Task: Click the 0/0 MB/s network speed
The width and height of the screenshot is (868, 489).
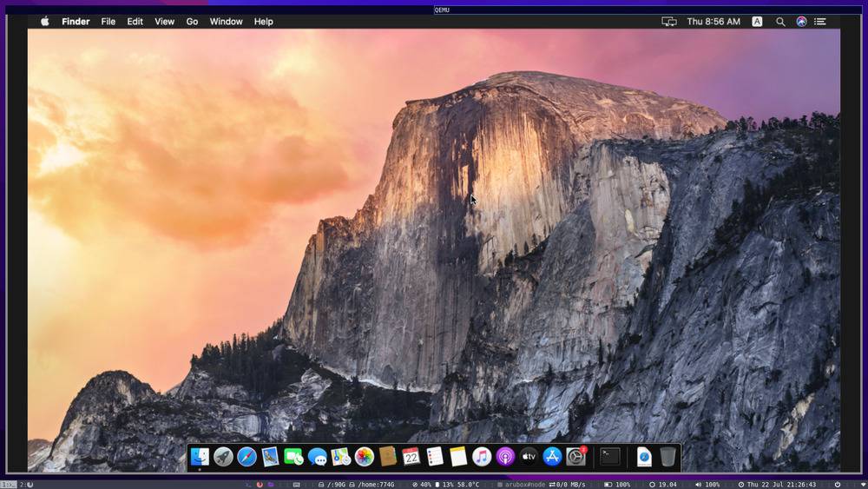Action: pyautogui.click(x=567, y=485)
